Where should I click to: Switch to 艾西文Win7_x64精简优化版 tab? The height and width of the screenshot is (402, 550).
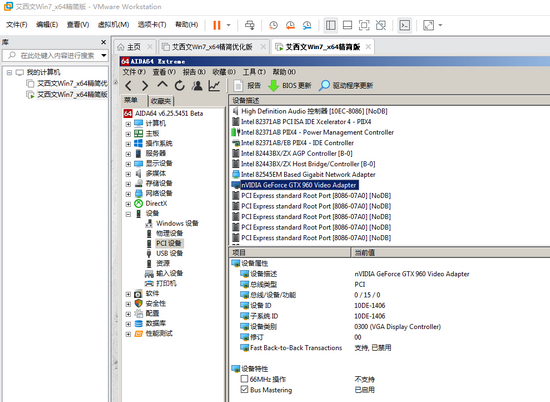coord(212,47)
